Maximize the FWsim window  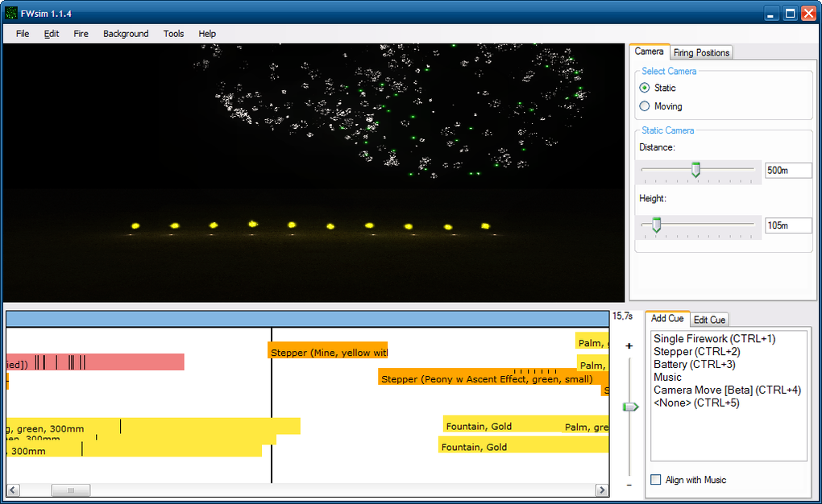[790, 14]
